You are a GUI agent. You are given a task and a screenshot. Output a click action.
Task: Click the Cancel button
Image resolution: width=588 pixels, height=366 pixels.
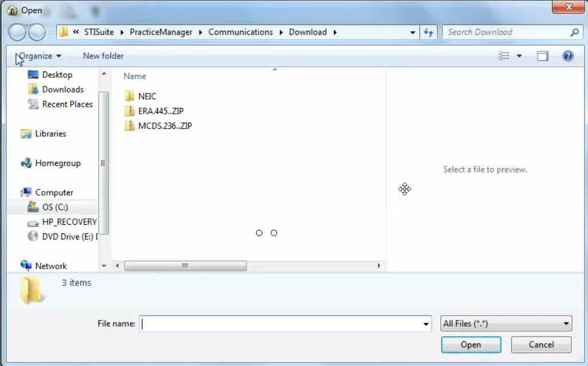pos(541,345)
